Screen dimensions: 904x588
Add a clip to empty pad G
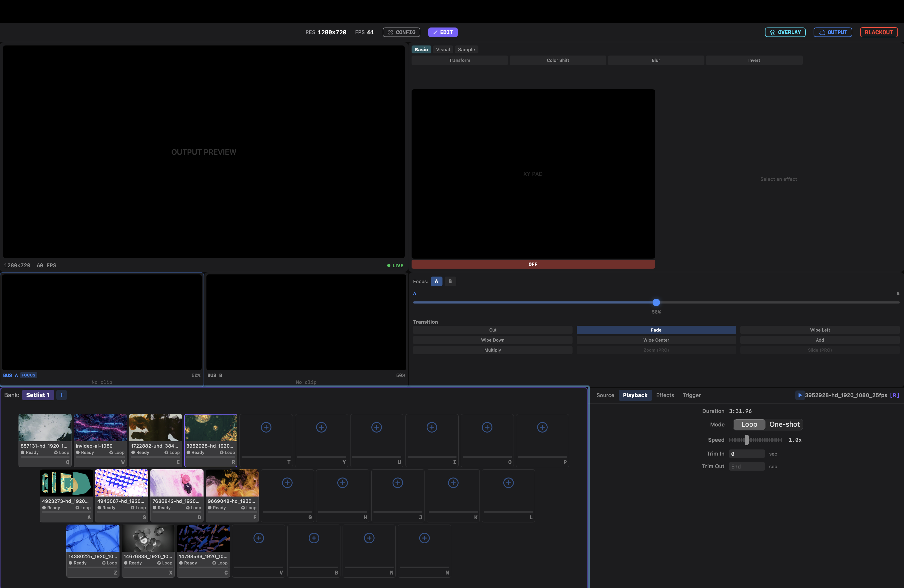(287, 483)
